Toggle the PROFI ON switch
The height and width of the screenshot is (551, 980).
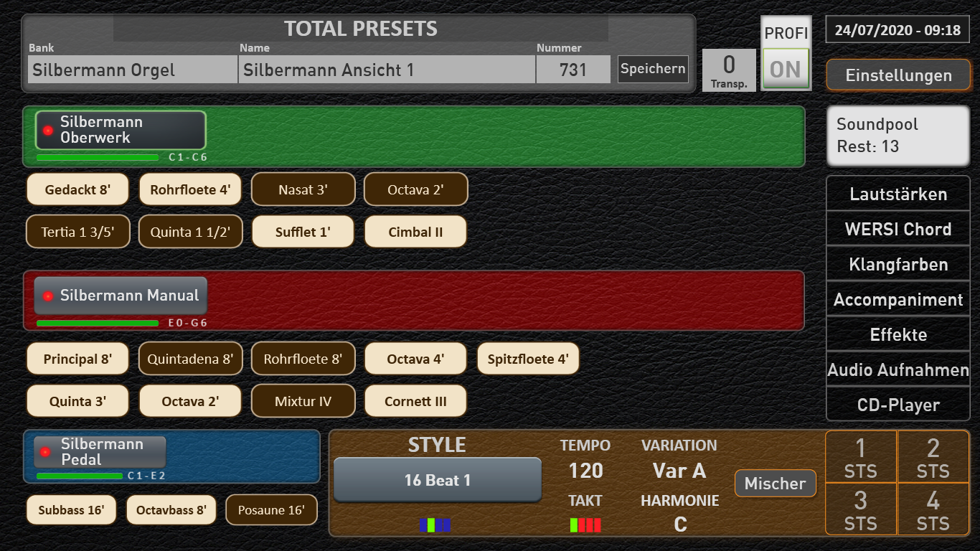click(x=786, y=69)
